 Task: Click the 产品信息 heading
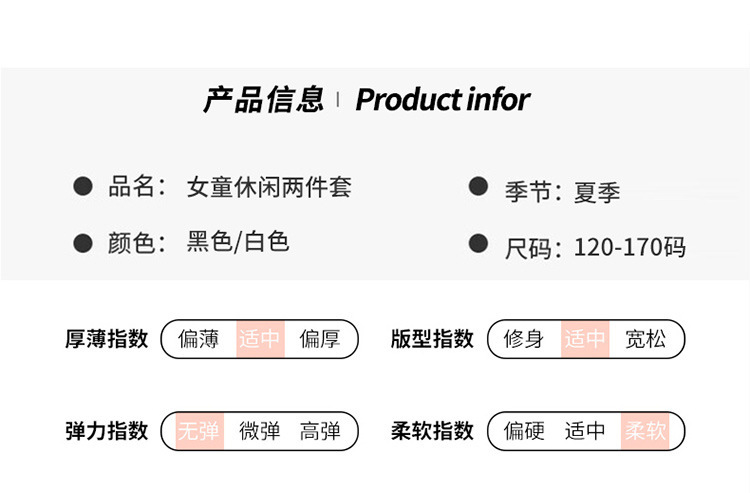click(x=264, y=99)
